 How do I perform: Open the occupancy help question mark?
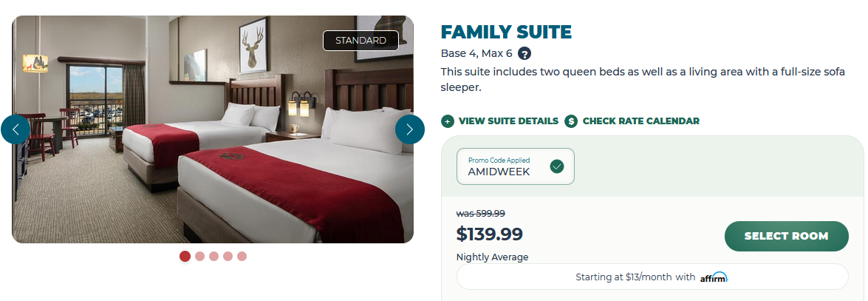click(524, 53)
